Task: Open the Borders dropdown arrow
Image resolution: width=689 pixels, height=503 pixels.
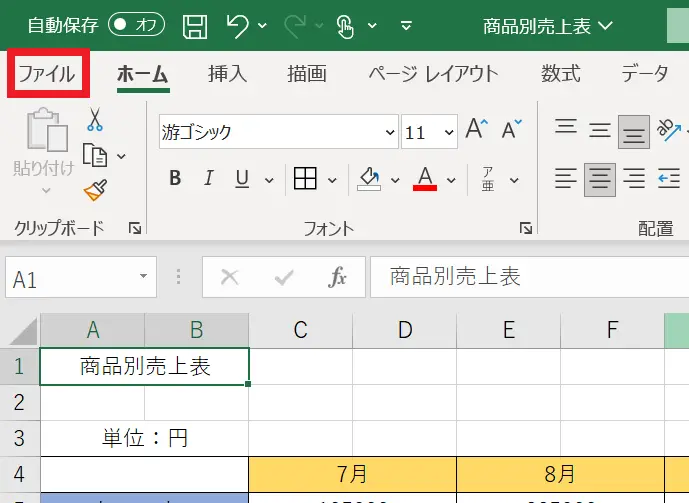Action: coord(332,180)
